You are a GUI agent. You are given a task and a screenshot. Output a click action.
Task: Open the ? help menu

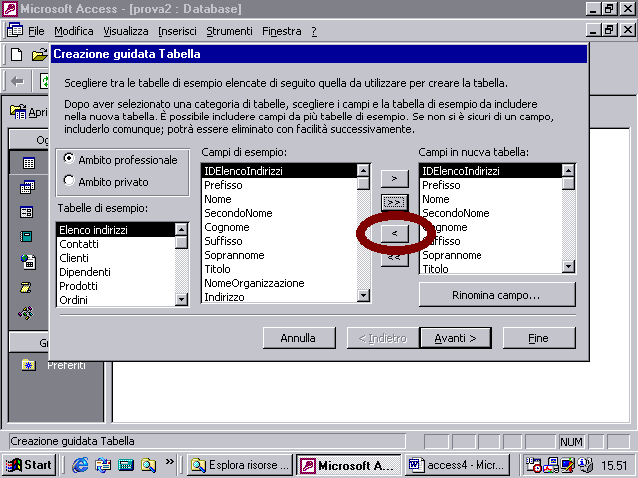[314, 31]
